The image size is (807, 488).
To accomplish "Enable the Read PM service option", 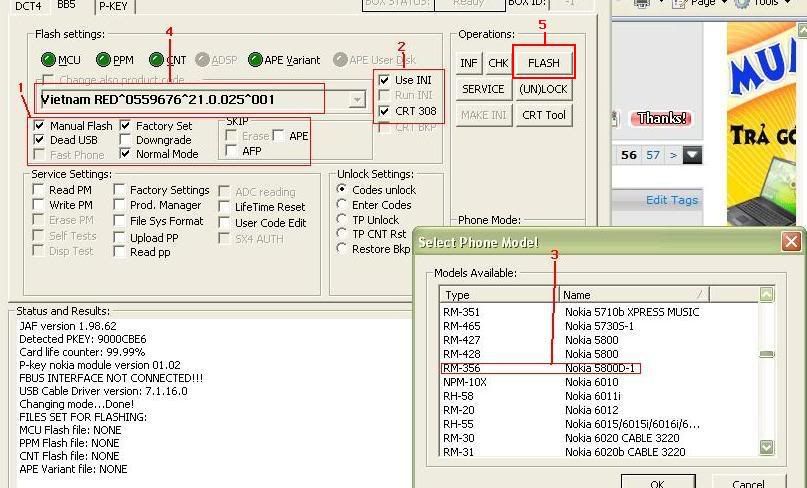I will [x=38, y=189].
